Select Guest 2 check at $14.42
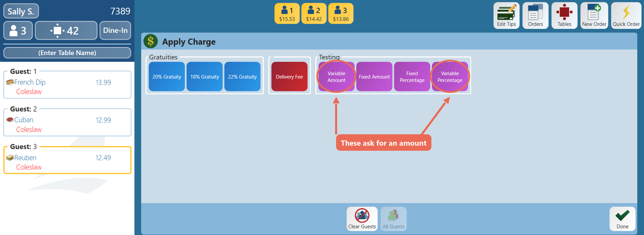The image size is (644, 235). [314, 14]
